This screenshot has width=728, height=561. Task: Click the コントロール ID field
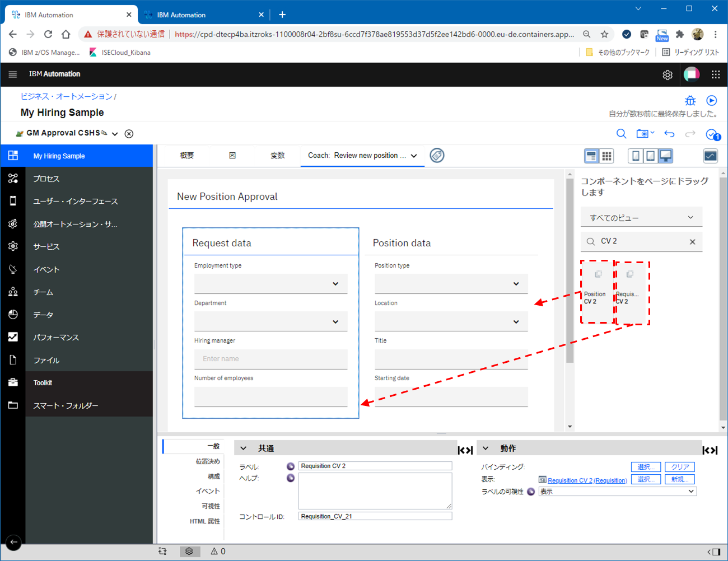tap(375, 516)
